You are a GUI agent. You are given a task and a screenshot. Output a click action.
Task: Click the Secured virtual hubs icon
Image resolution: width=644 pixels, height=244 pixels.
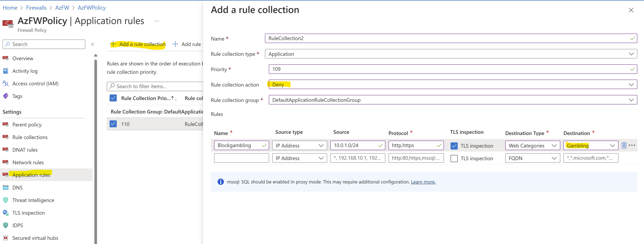pyautogui.click(x=5, y=238)
